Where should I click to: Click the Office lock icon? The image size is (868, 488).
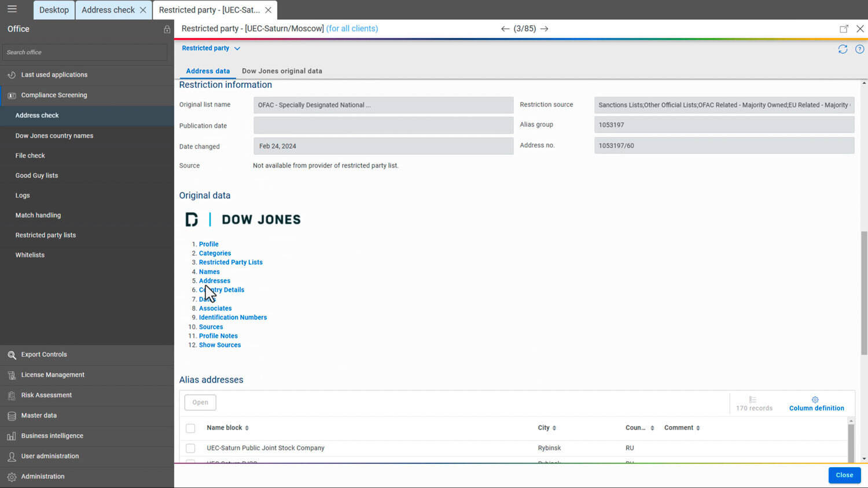click(167, 29)
